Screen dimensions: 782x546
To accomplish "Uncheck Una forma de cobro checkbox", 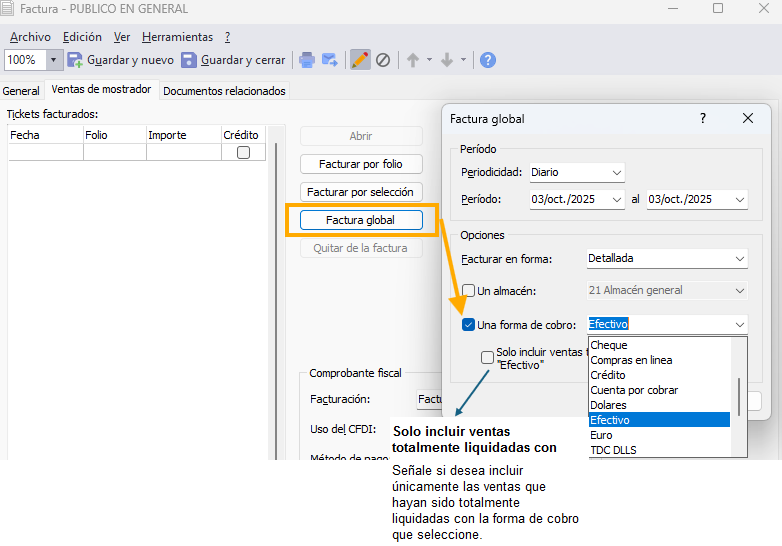I will pyautogui.click(x=468, y=325).
